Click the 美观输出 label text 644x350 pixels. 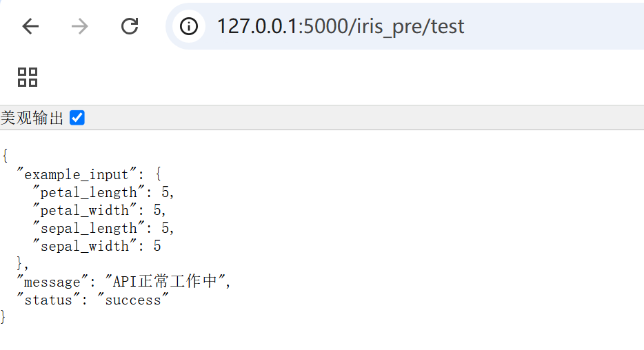click(32, 118)
